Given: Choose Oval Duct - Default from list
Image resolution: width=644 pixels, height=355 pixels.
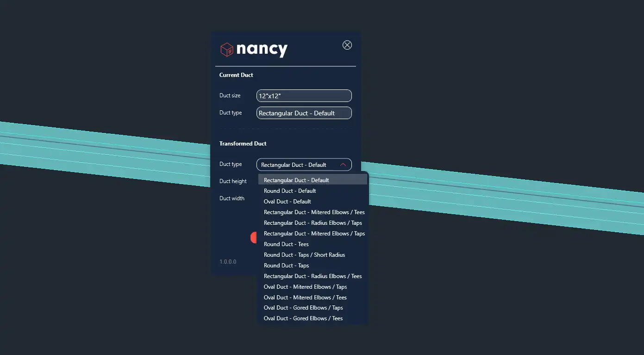Looking at the screenshot, I should coord(288,202).
